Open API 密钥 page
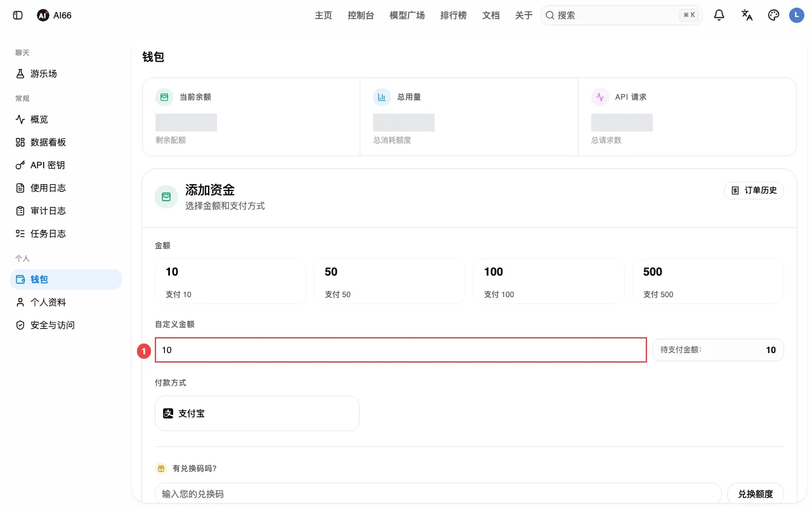 click(66, 165)
